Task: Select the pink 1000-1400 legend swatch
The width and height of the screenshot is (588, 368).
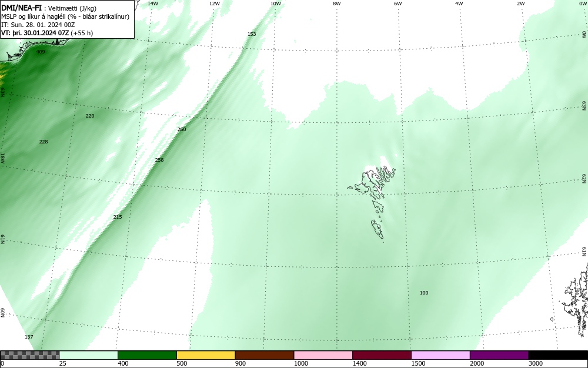Action: click(323, 355)
